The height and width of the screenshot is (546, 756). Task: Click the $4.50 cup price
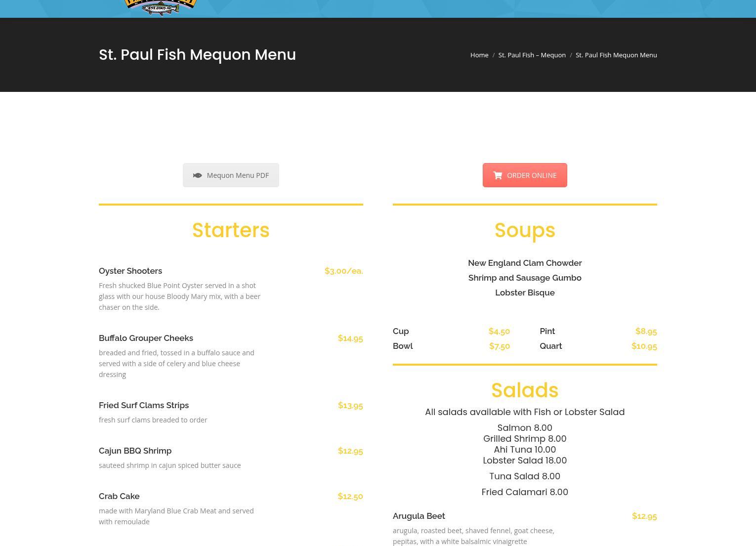click(x=499, y=331)
